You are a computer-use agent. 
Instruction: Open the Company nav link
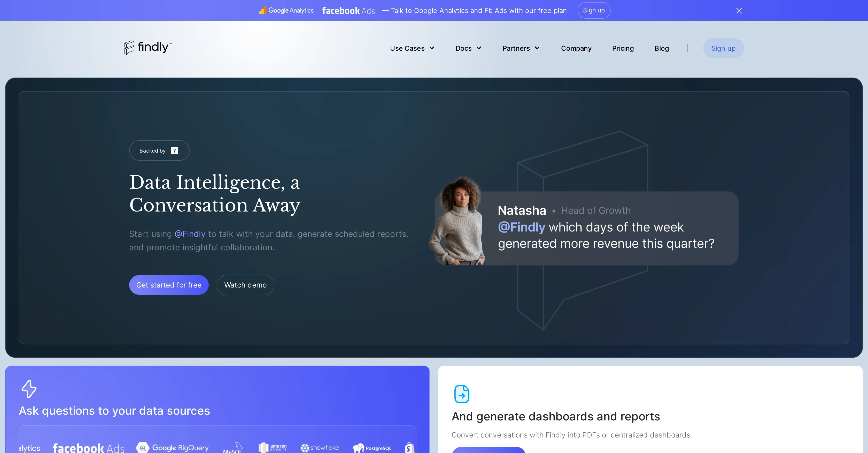pyautogui.click(x=576, y=48)
